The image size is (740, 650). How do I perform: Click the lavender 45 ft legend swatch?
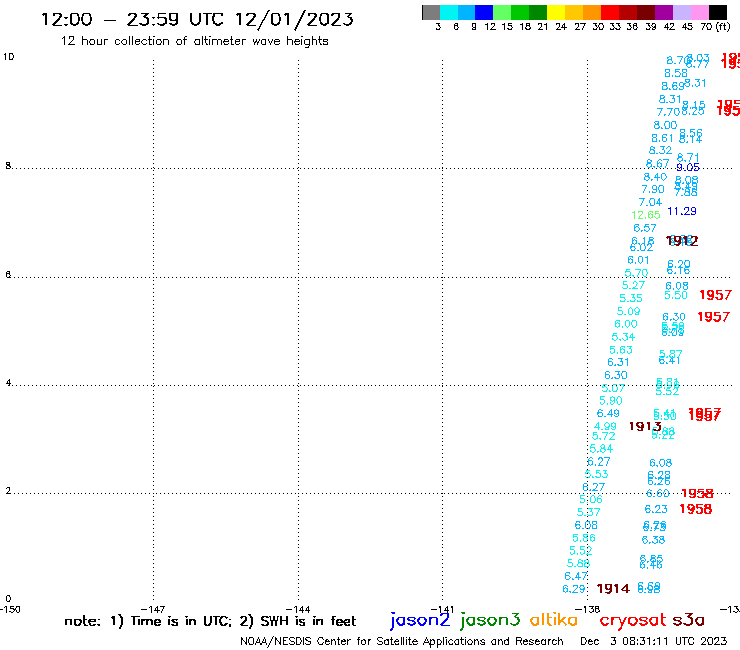pyautogui.click(x=681, y=12)
